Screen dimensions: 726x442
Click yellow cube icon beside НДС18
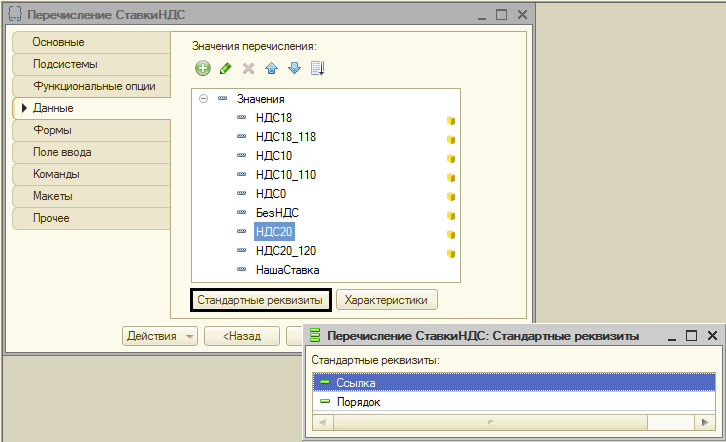[451, 120]
